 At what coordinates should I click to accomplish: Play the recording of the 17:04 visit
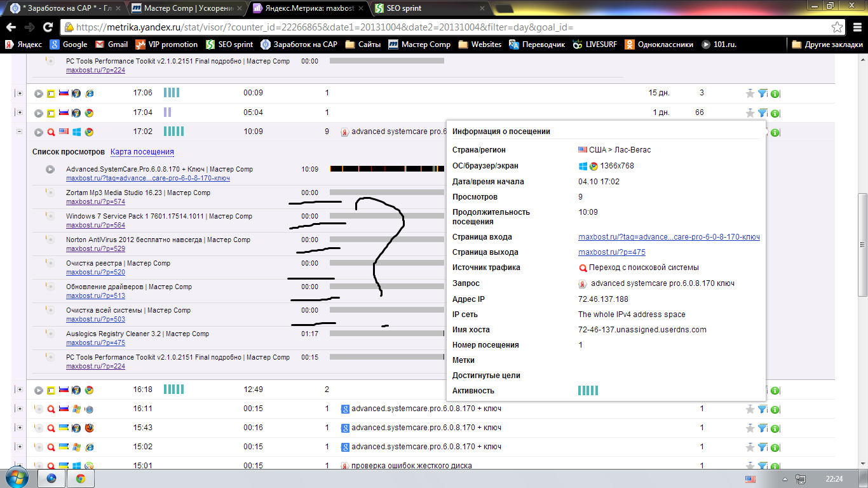pos(39,113)
